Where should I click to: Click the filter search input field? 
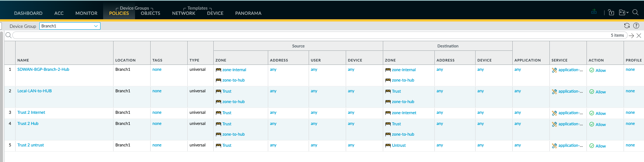320,35
